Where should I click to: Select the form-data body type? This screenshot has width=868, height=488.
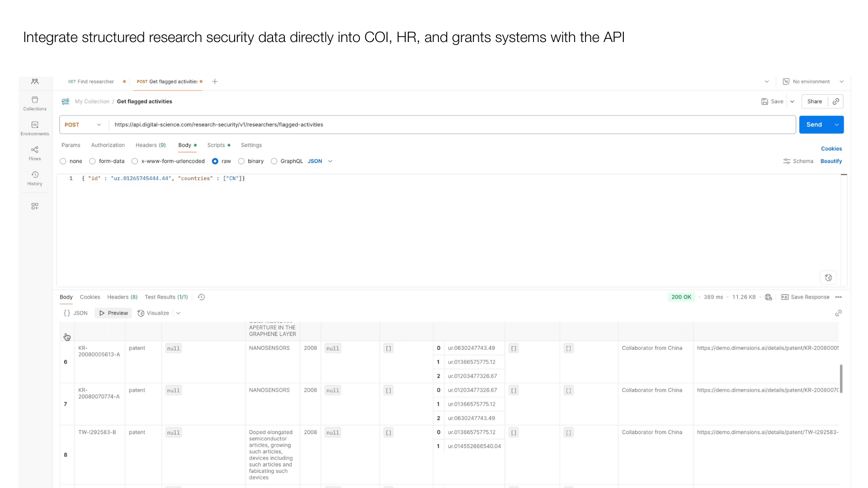[93, 161]
